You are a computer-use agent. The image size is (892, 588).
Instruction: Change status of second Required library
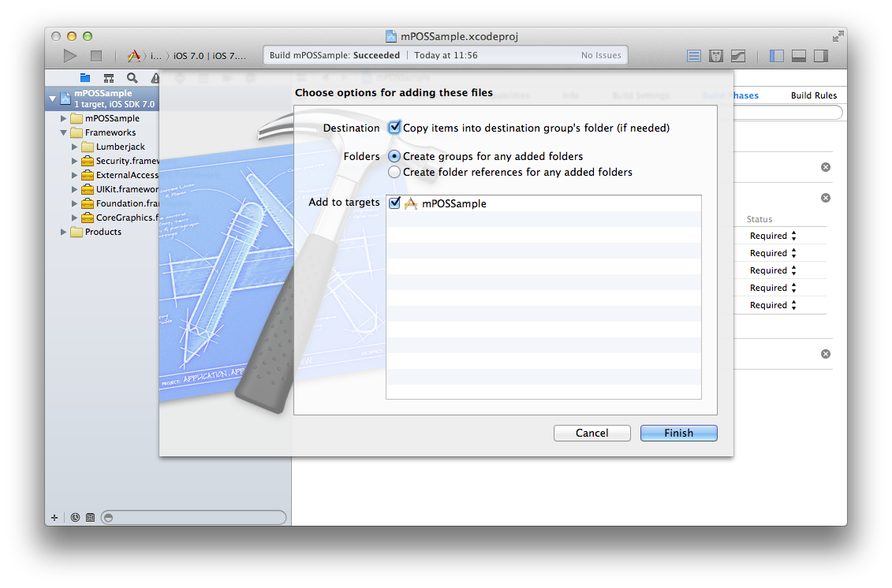pos(773,253)
